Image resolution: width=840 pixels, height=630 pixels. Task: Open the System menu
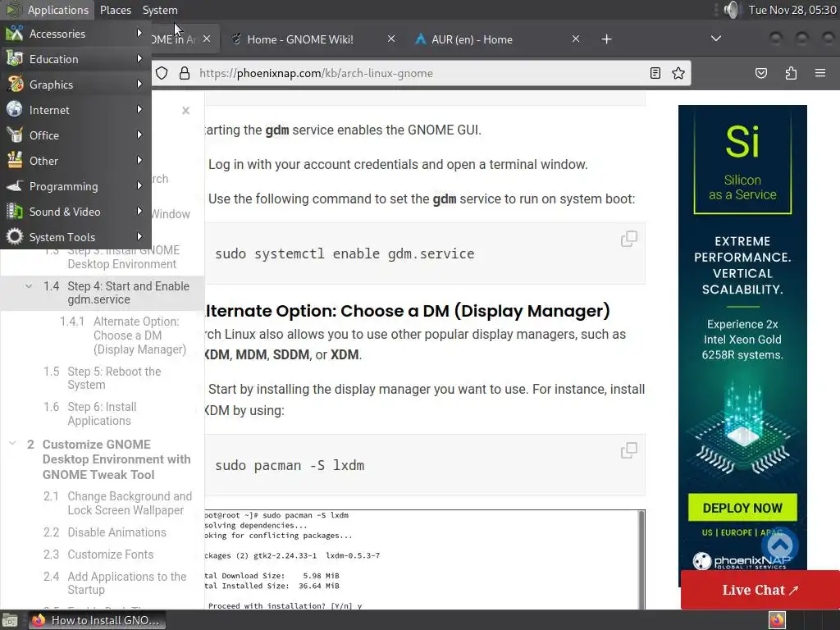click(160, 10)
